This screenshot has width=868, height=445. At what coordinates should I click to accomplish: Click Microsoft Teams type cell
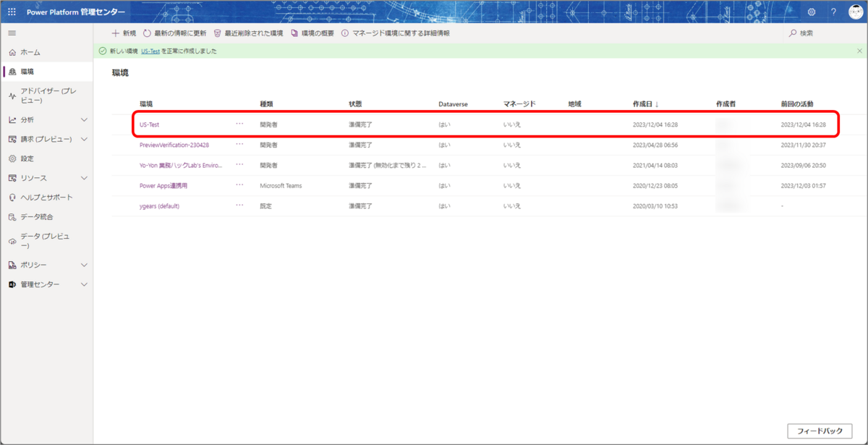click(x=281, y=185)
